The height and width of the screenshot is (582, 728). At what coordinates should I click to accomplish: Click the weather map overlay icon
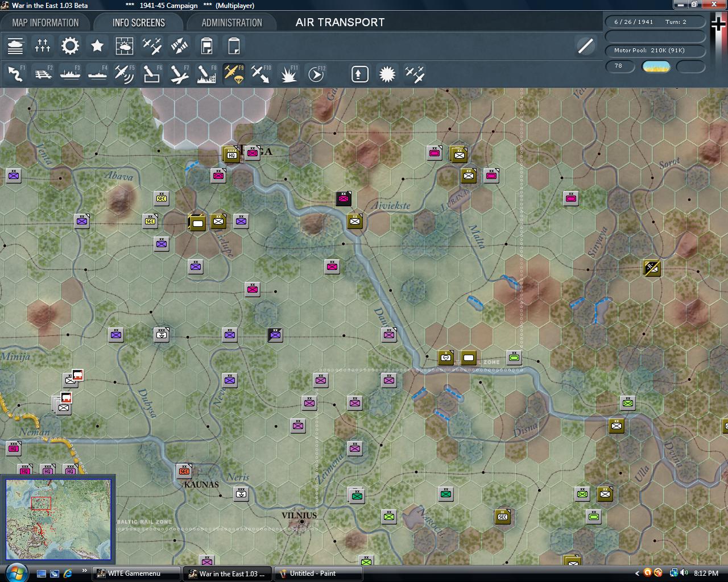click(125, 45)
